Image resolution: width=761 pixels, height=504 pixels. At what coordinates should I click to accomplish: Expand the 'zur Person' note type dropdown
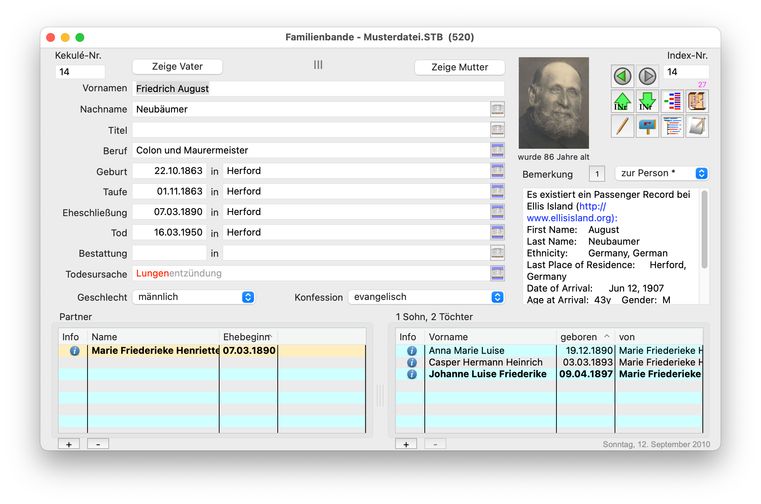(661, 174)
